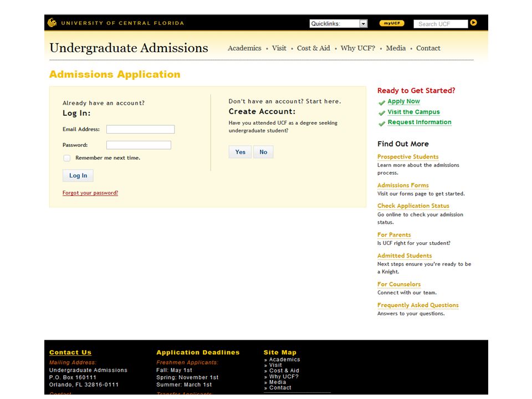The height and width of the screenshot is (399, 532).
Task: Click Media in the footer Site Map
Action: tap(278, 382)
